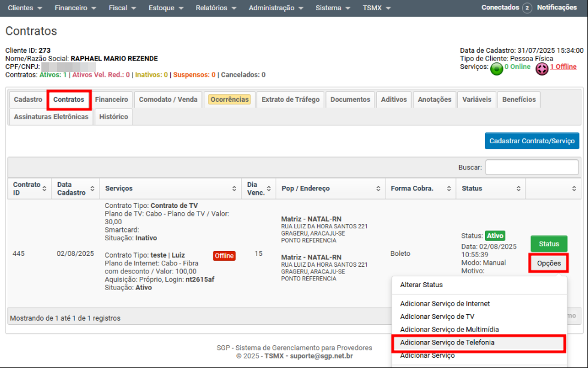Click the green Status button
The height and width of the screenshot is (368, 588).
point(548,244)
